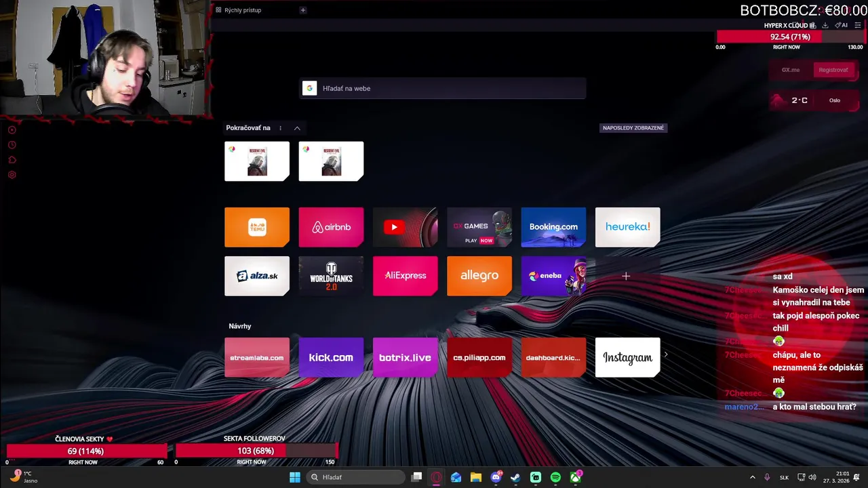Open the alza.sk speed dial tile
The width and height of the screenshot is (868, 488).
pyautogui.click(x=257, y=276)
